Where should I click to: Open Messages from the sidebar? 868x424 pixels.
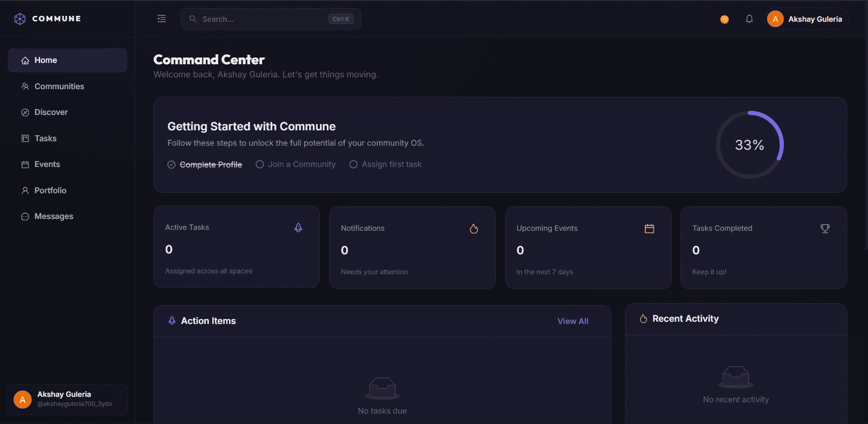pyautogui.click(x=67, y=216)
